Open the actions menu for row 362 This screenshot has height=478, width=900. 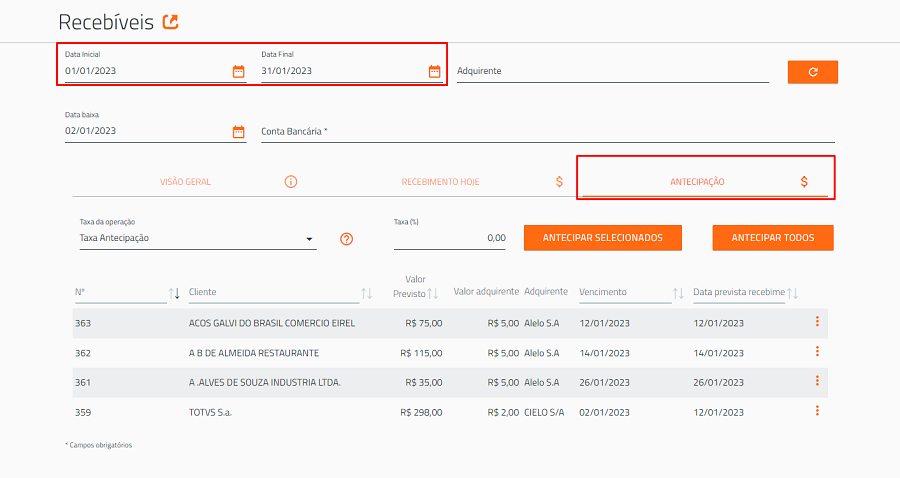click(817, 351)
